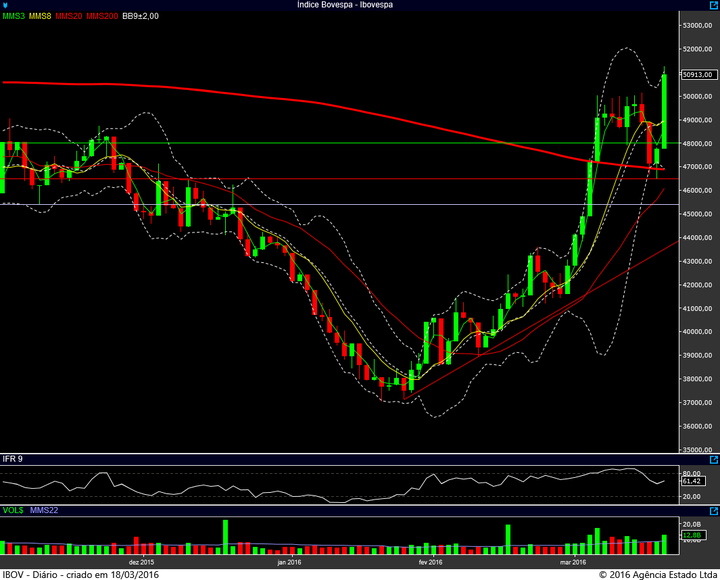
Task: Click the volume value tag 12,8B
Action: (x=693, y=535)
